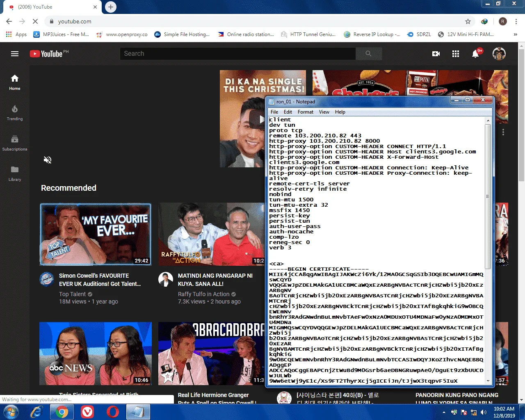525x420 pixels.
Task: Open ad options three-dot menu
Action: tap(503, 132)
